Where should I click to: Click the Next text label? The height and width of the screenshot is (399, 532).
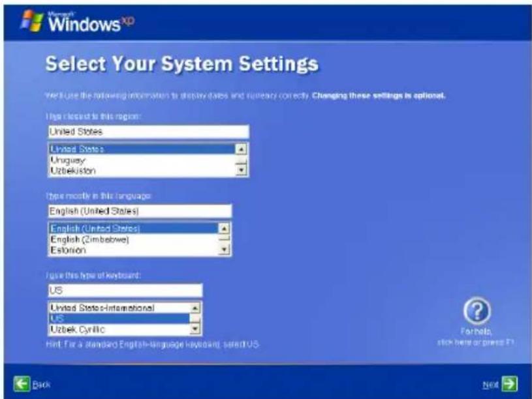point(490,385)
